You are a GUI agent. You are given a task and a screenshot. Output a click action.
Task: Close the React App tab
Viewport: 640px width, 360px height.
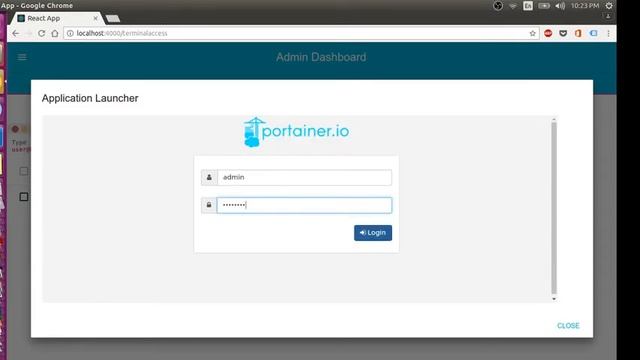[x=96, y=18]
